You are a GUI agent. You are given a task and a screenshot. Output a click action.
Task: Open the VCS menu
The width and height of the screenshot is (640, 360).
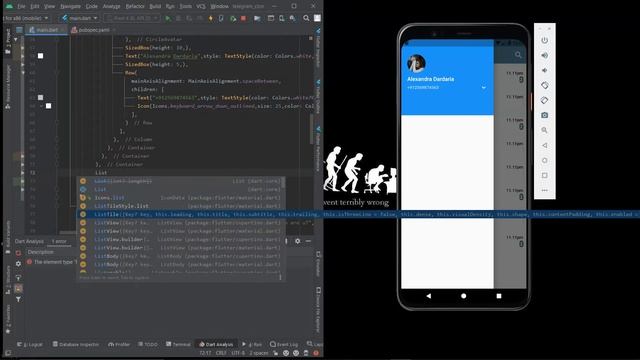click(201, 7)
